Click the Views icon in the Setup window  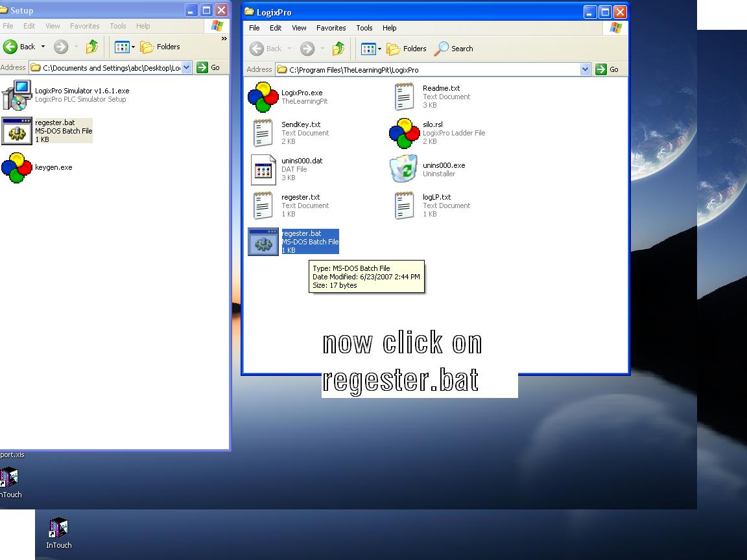coord(122,47)
